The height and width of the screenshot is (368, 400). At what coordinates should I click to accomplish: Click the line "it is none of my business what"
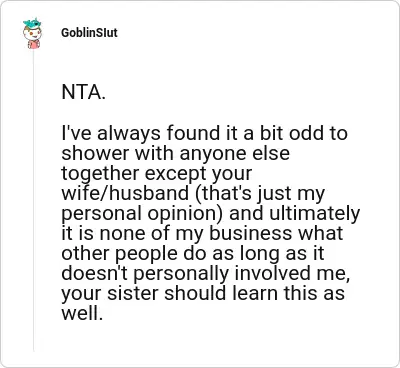[x=202, y=233]
